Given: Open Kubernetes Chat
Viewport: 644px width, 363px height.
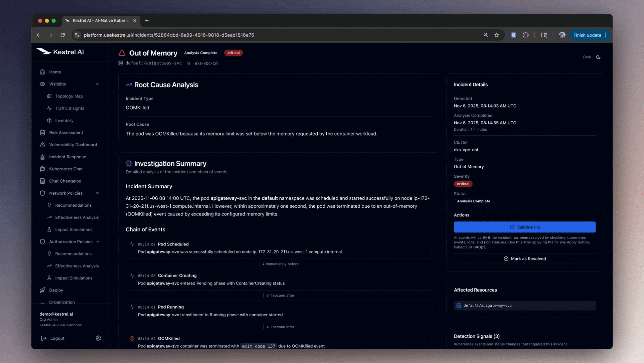Looking at the screenshot, I should [66, 169].
